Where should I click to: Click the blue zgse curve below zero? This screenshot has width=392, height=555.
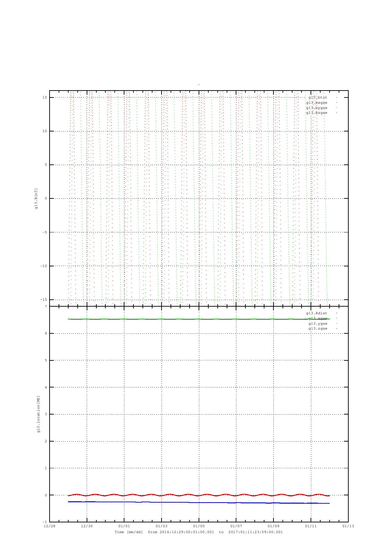[x=199, y=502]
